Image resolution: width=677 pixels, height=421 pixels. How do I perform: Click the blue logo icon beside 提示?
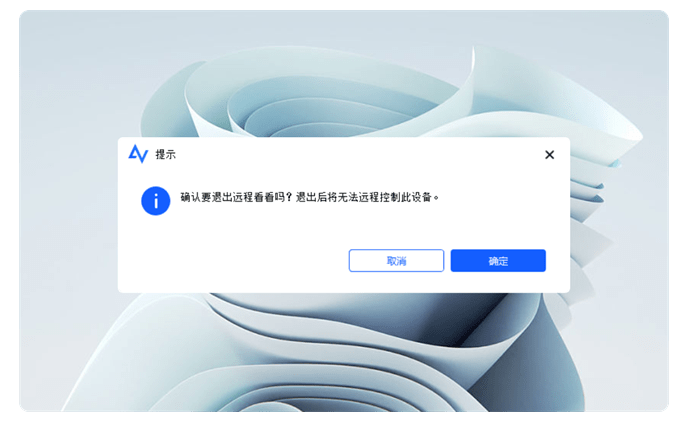(x=138, y=154)
